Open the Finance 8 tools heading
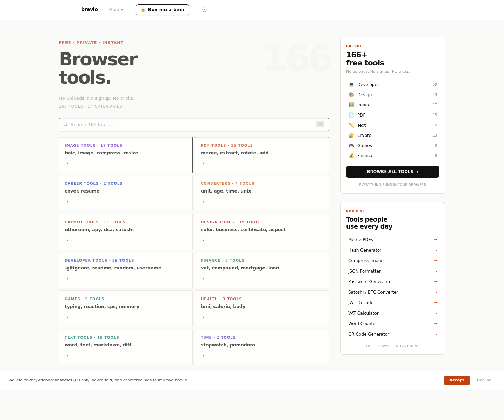The image size is (504, 420). point(223,260)
